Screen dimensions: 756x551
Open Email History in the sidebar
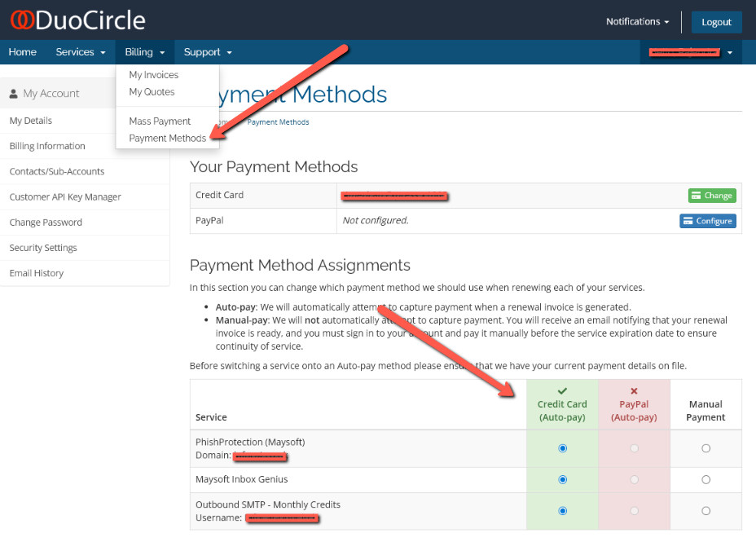coord(85,273)
